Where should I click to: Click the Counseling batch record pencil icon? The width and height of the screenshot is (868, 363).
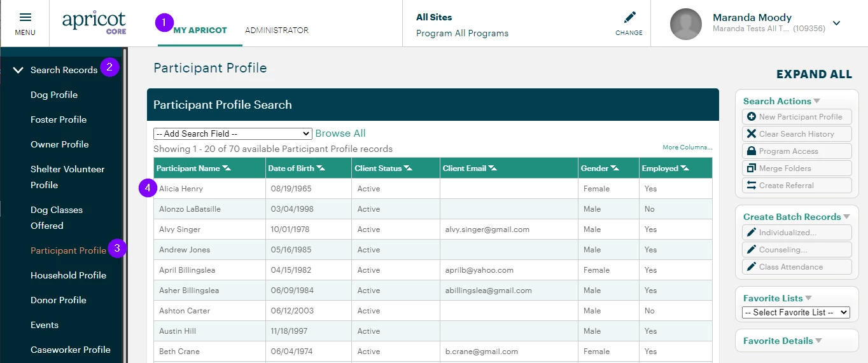[x=752, y=250]
